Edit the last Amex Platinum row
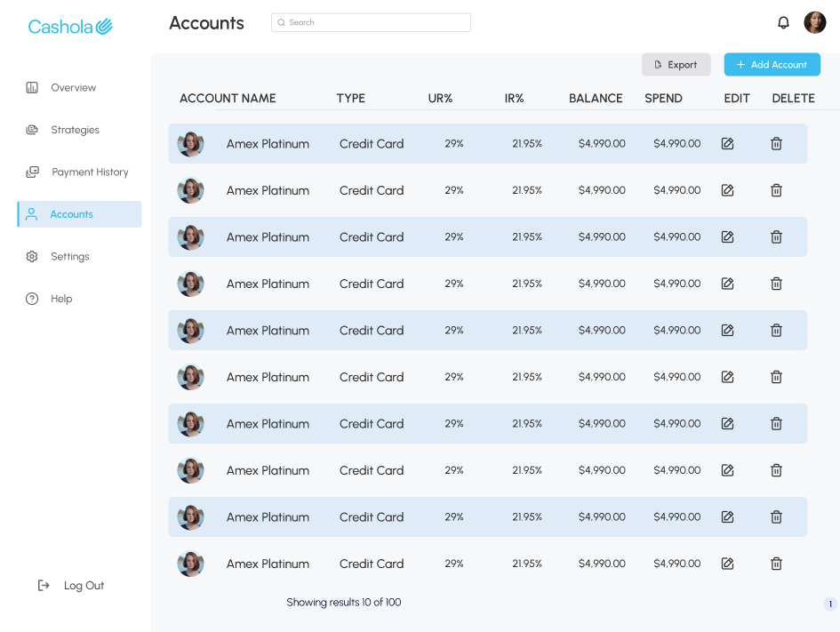 (727, 564)
